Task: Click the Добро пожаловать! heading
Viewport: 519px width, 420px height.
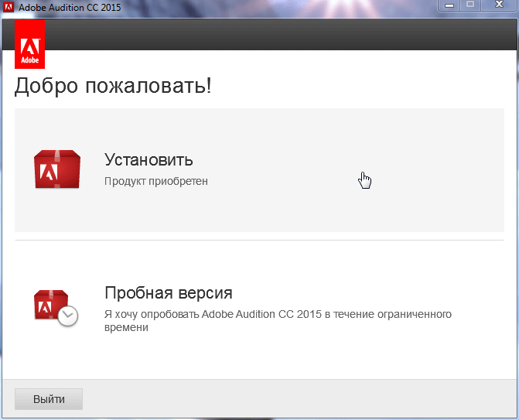Action: tap(113, 86)
